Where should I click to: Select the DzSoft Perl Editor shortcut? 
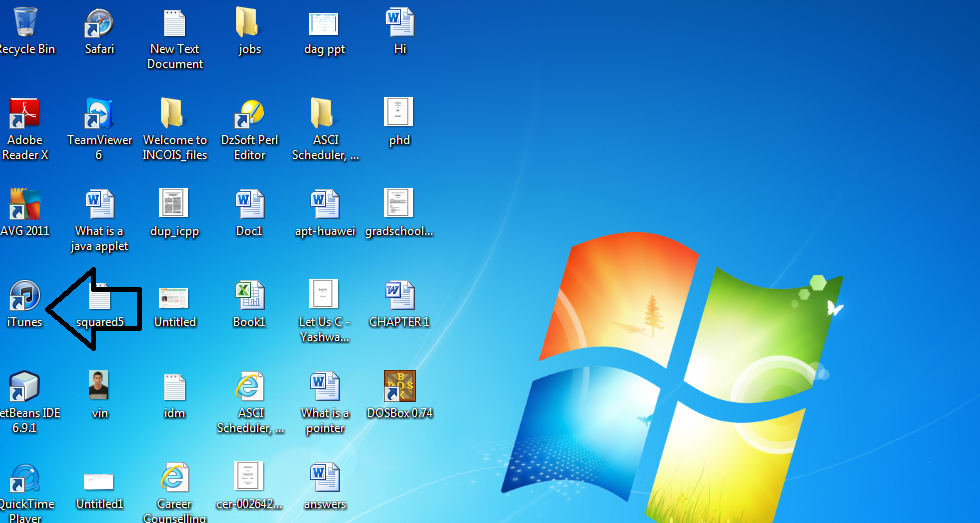[249, 114]
